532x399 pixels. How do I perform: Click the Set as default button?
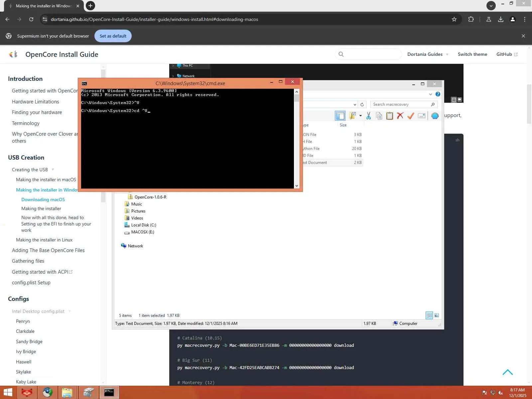[x=113, y=36]
